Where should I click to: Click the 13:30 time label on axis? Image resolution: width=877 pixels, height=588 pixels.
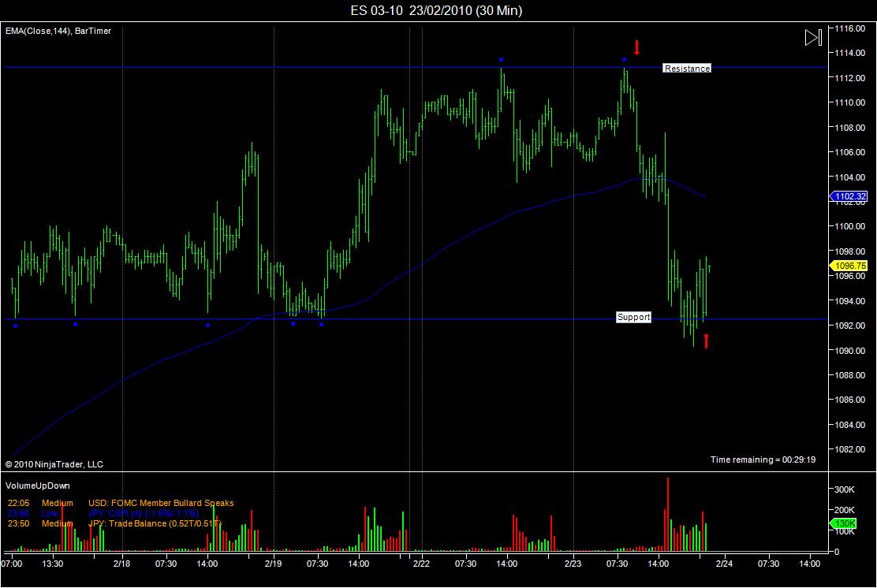tap(53, 564)
